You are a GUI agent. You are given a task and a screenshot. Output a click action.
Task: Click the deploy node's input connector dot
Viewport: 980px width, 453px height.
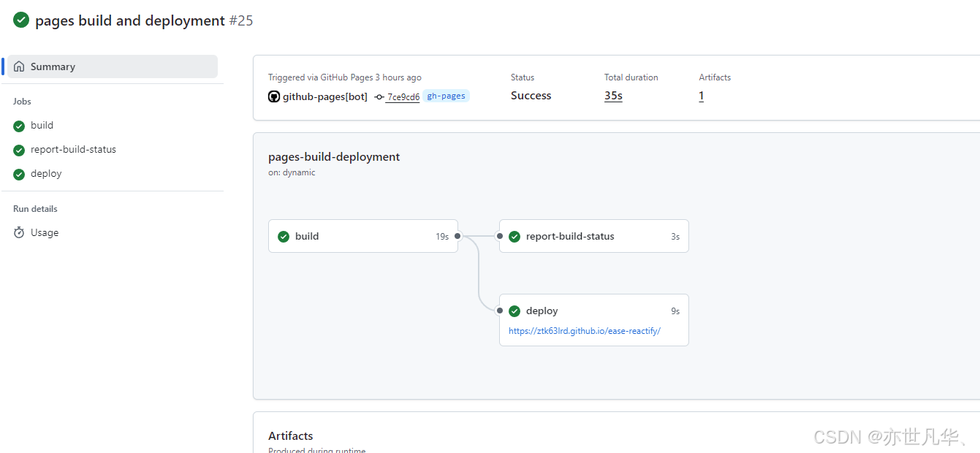(x=500, y=311)
